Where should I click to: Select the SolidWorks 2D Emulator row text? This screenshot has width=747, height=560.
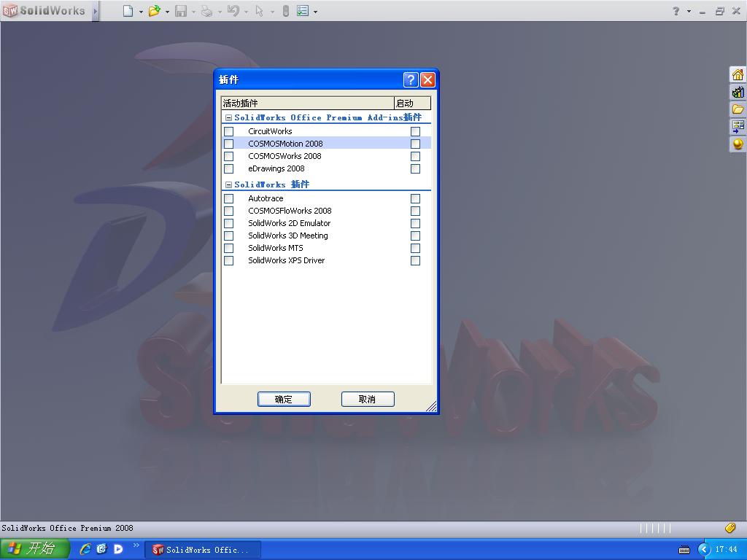coord(289,223)
